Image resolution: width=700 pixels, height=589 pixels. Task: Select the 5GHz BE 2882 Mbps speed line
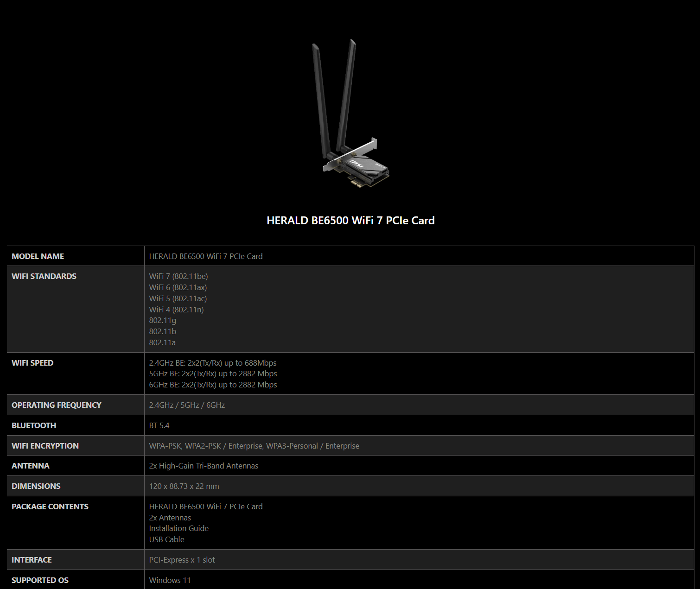tap(213, 374)
